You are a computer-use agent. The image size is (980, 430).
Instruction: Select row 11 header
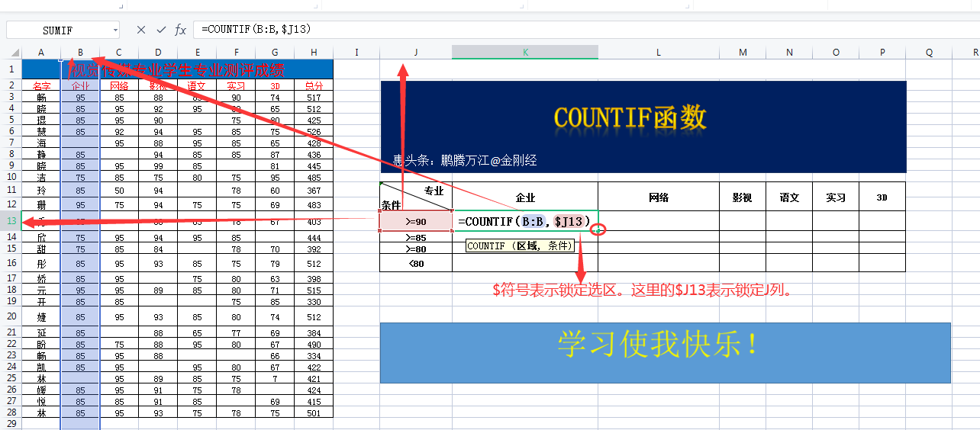tap(11, 190)
